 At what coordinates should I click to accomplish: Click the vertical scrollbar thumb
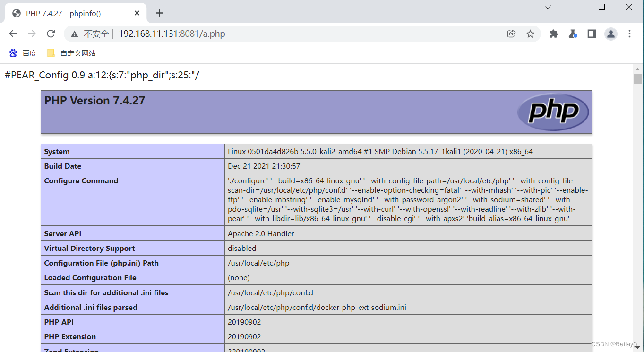click(638, 78)
